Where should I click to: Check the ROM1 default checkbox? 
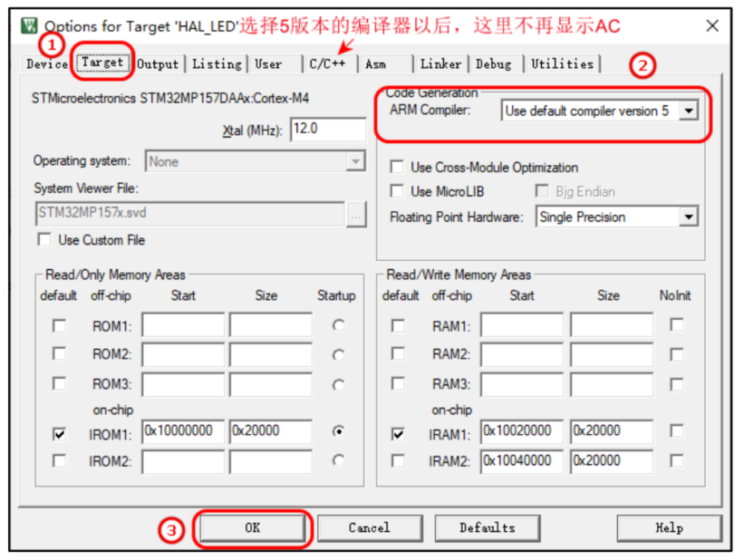pyautogui.click(x=59, y=325)
